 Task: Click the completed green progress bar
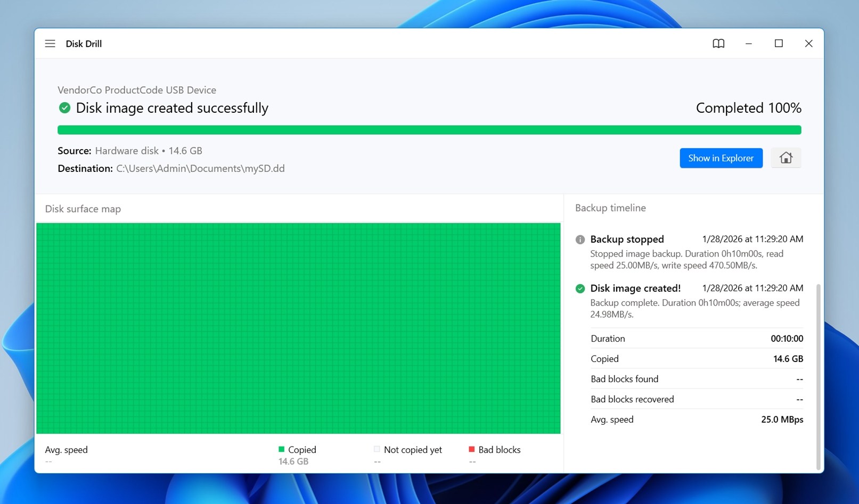click(x=429, y=129)
